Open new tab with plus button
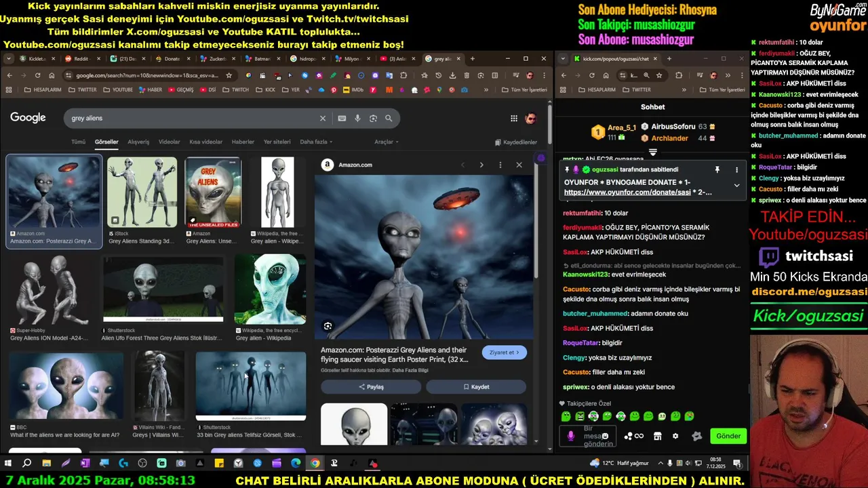Viewport: 868px width, 488px height. pyautogui.click(x=473, y=59)
